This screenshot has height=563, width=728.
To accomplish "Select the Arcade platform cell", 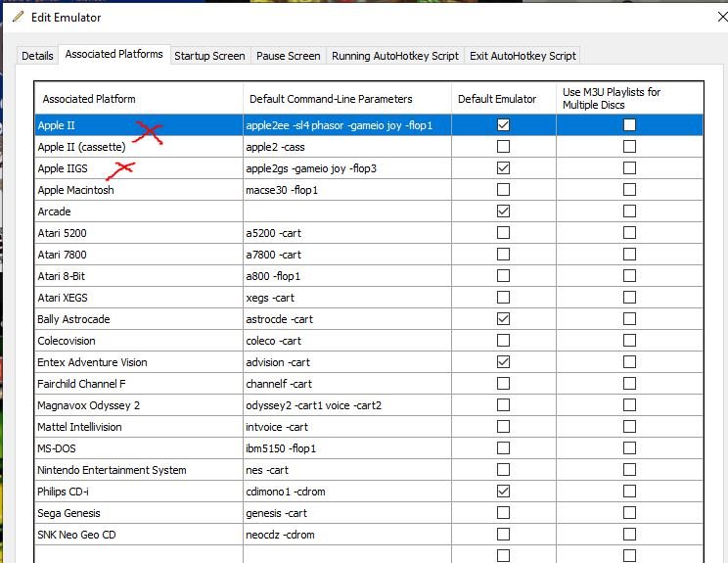I will pos(139,211).
